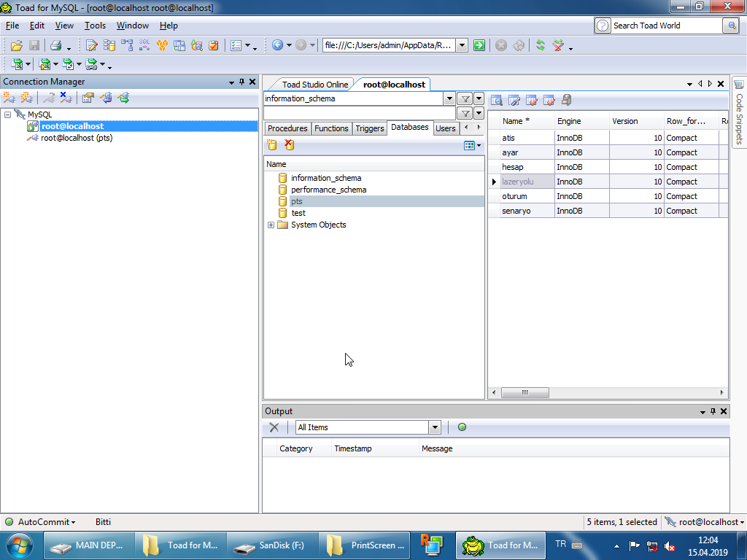Click the Open file folder icon
This screenshot has width=747, height=560.
pos(17,45)
